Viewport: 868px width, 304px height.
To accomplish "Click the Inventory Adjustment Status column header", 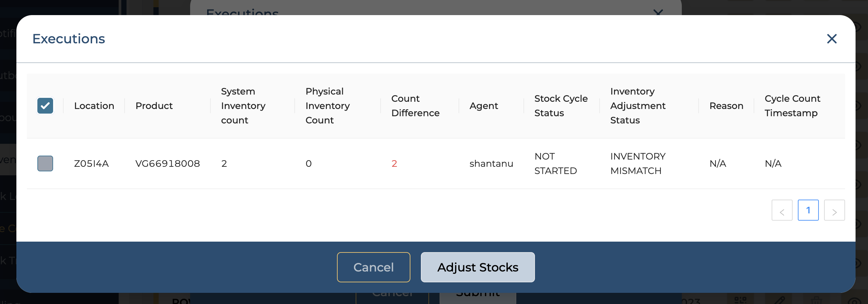I will point(638,106).
